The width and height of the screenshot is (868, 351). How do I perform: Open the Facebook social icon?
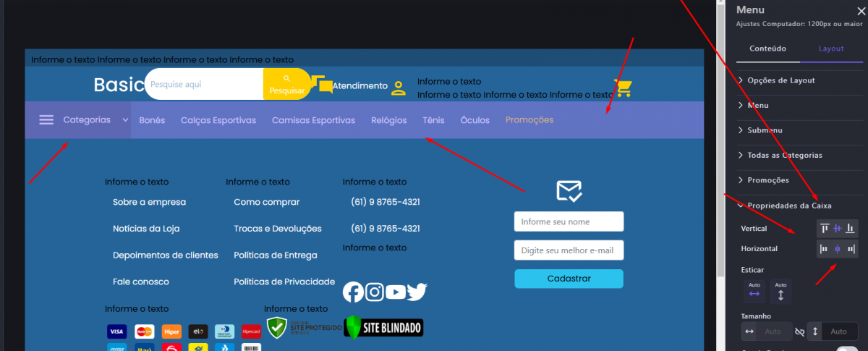tap(353, 292)
